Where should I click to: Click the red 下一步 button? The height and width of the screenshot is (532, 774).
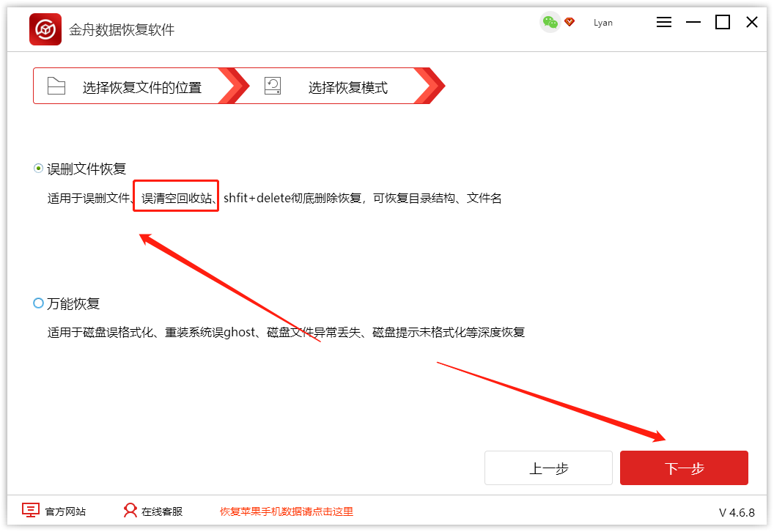pyautogui.click(x=684, y=468)
